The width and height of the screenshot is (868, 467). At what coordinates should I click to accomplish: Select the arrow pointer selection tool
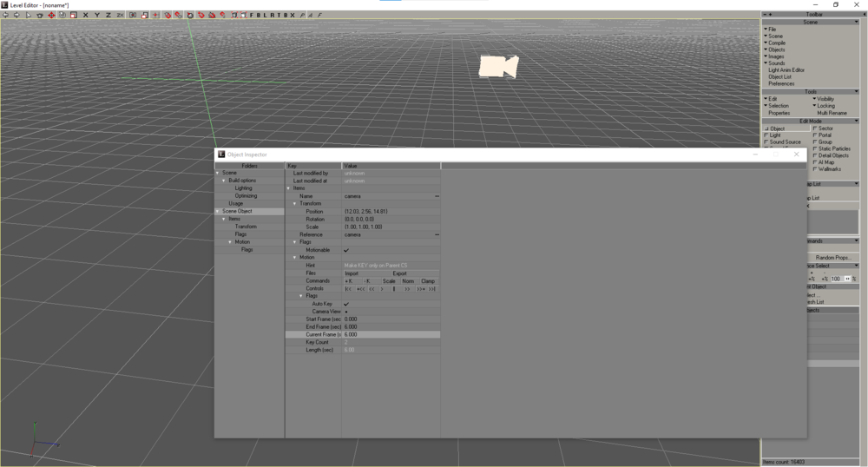click(x=29, y=15)
